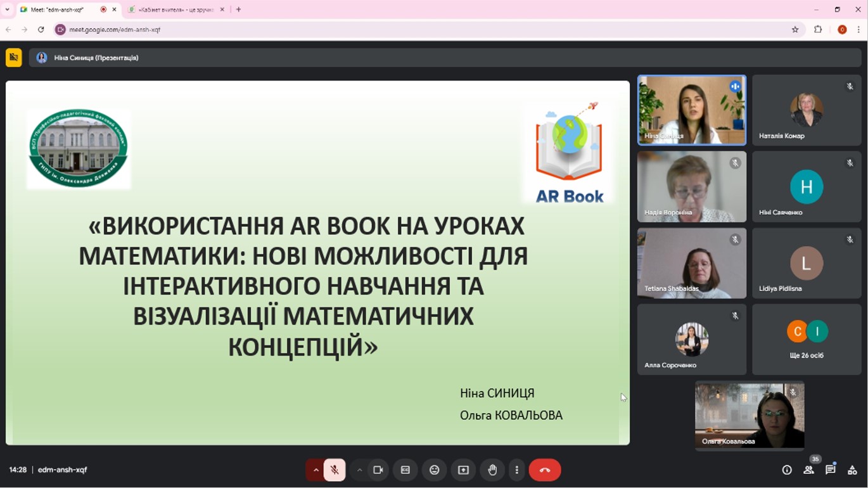Viewport: 868px width, 488px height.
Task: Click the «Ще 26 осіб» participants tile
Action: pos(807,339)
